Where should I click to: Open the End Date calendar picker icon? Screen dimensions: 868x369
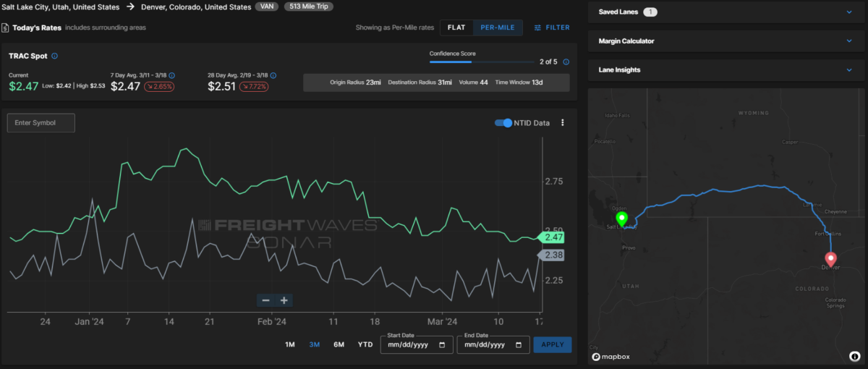click(x=518, y=345)
